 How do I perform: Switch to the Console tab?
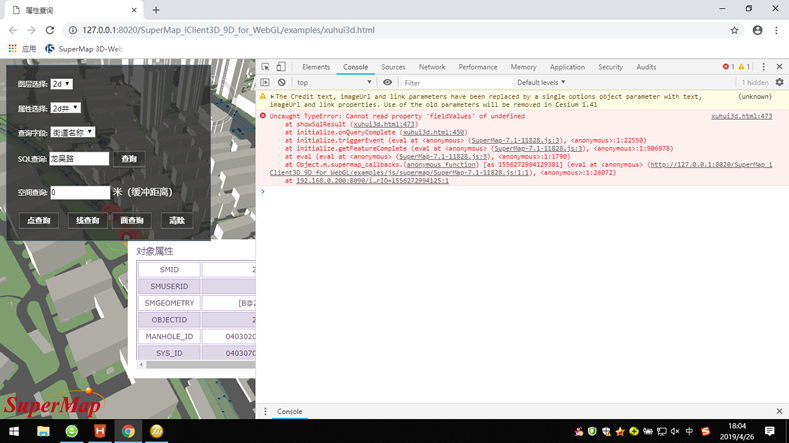coord(355,67)
